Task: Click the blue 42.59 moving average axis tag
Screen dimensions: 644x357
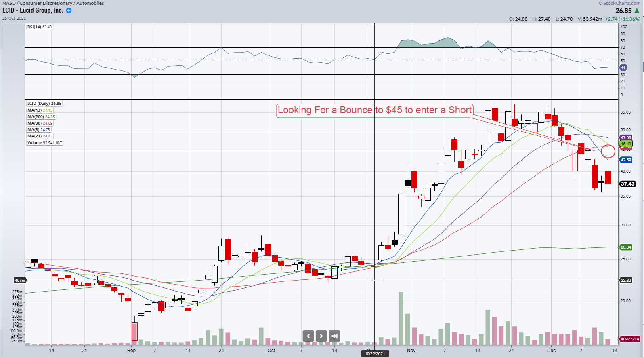Action: [626, 160]
